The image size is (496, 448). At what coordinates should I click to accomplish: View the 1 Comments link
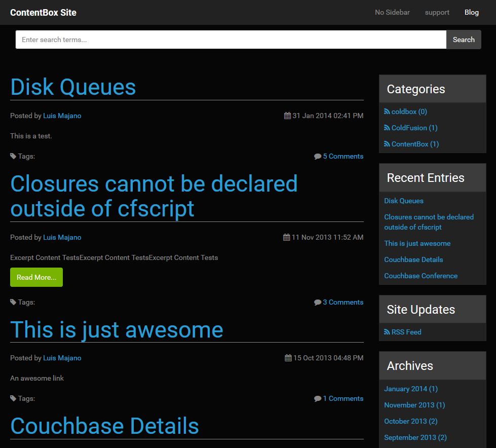343,398
